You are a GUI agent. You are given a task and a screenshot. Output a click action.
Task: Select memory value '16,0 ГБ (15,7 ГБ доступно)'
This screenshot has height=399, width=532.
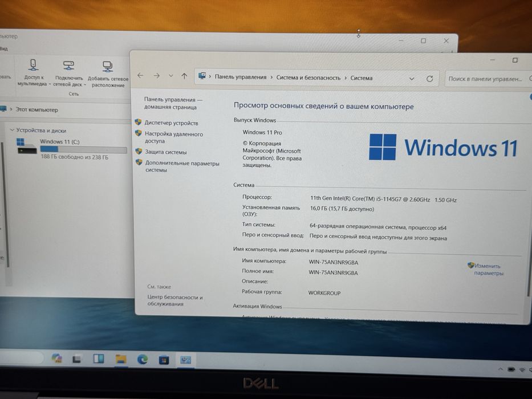(342, 209)
